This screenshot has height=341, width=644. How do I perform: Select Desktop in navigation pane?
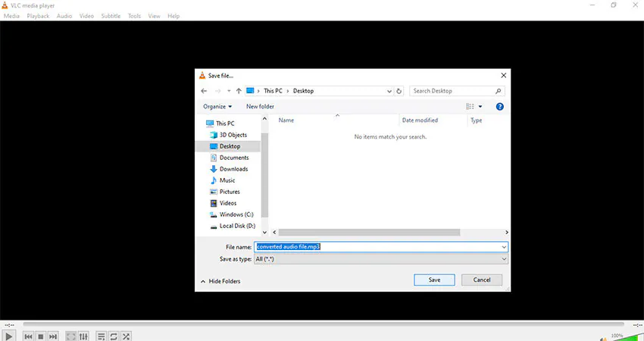pyautogui.click(x=228, y=146)
